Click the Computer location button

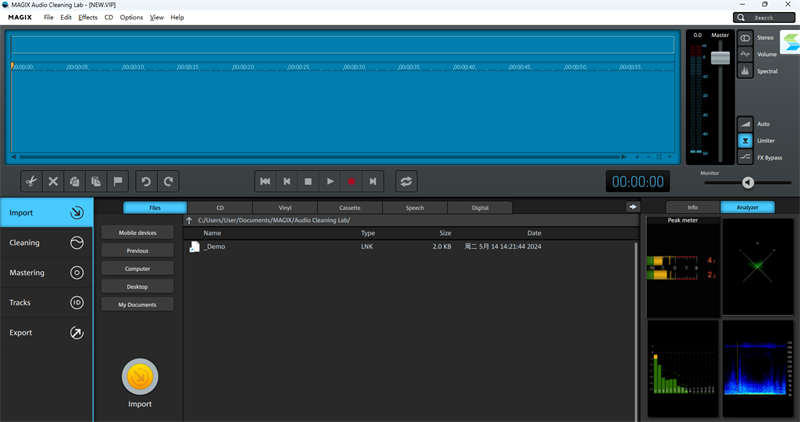tap(138, 268)
